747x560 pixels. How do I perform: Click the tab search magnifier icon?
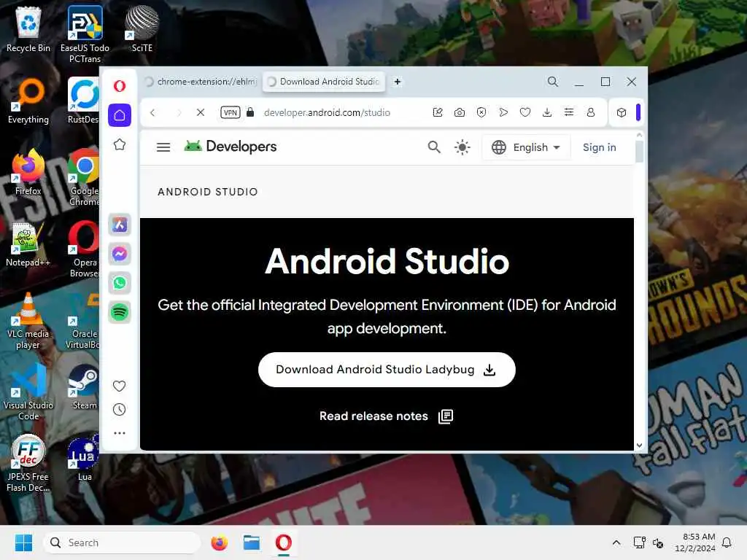pos(553,82)
